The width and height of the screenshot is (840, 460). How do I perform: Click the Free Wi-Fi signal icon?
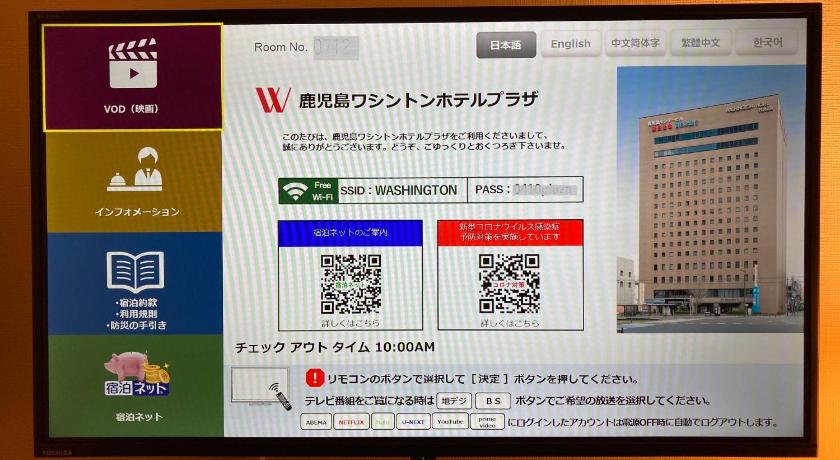point(296,191)
